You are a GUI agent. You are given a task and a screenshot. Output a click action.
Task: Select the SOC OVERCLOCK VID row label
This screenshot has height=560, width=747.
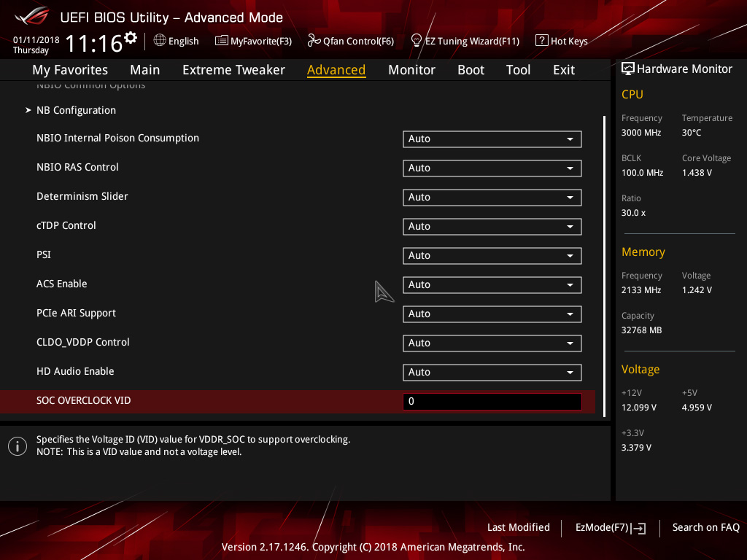[84, 400]
